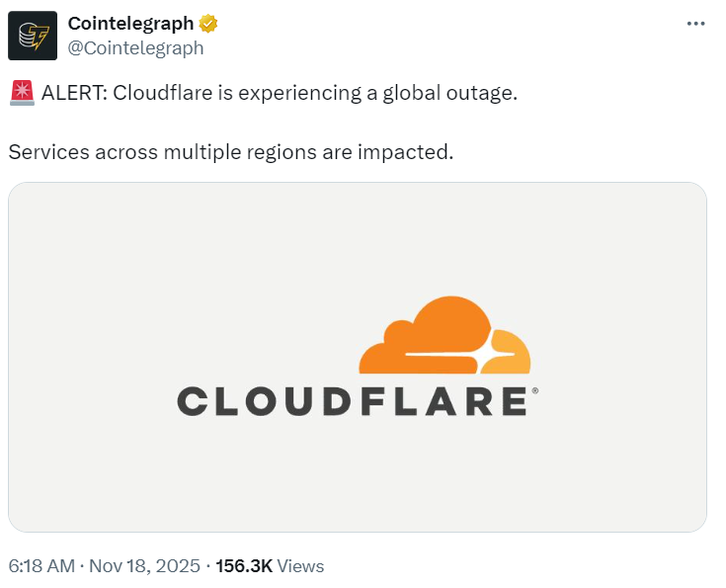Click the Views label
This screenshot has width=726, height=588.
[300, 566]
